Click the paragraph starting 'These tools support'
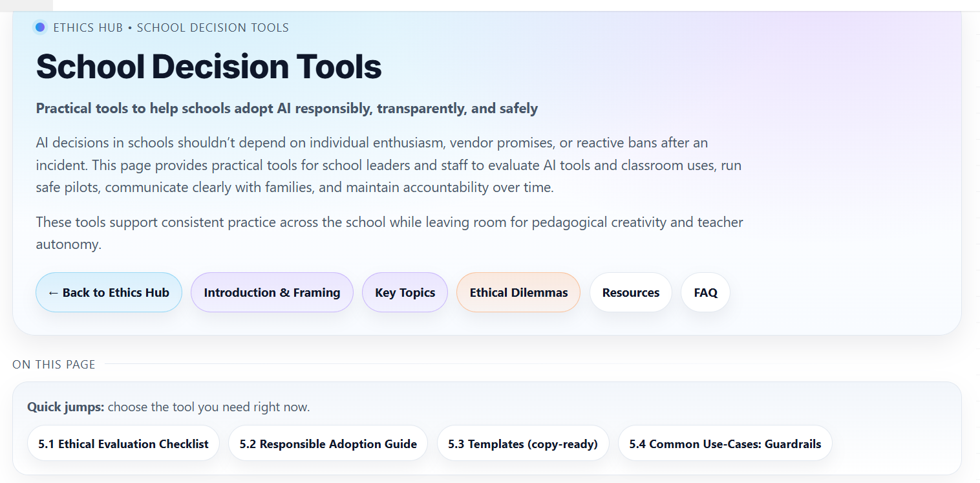The width and height of the screenshot is (980, 483). 388,222
